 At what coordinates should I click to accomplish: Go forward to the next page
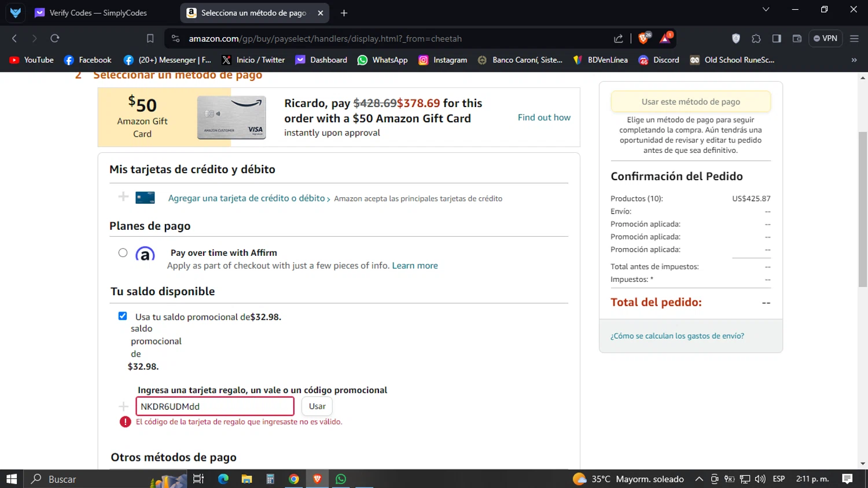34,38
